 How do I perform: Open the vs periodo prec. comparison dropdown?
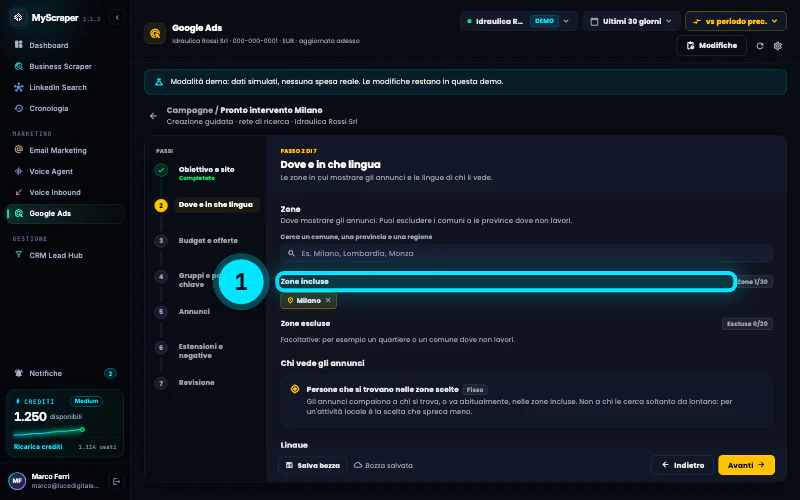735,21
